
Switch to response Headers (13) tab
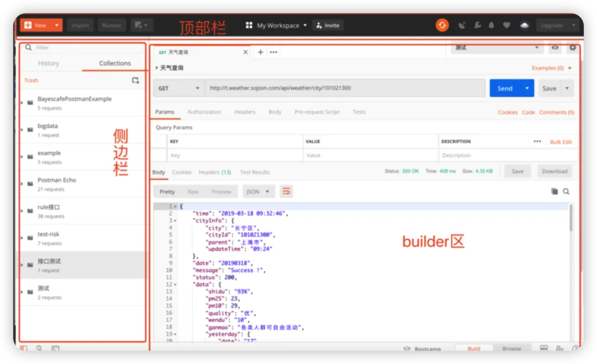(x=214, y=172)
